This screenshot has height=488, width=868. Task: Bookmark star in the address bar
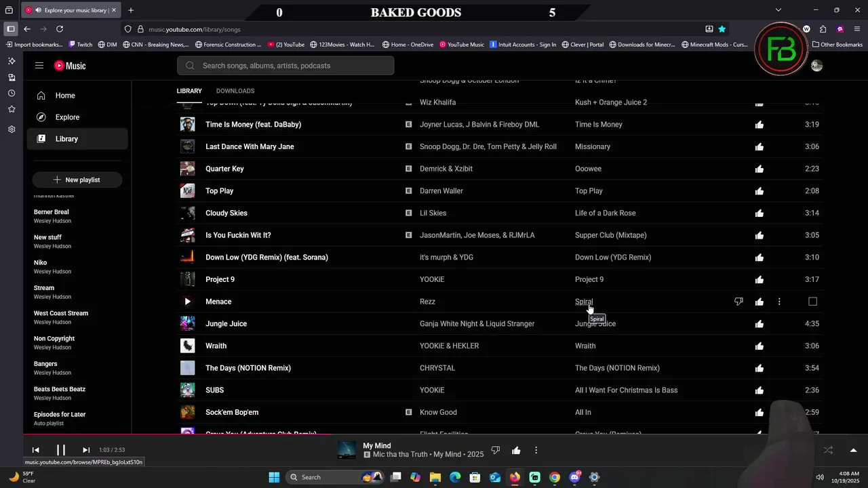tap(722, 29)
